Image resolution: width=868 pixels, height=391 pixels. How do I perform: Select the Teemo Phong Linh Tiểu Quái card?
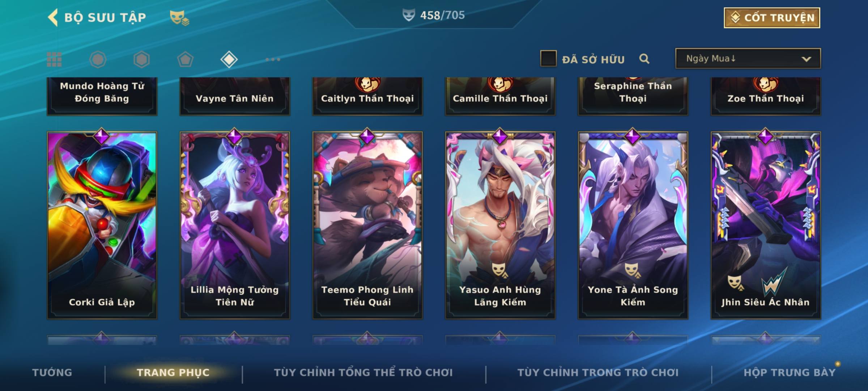coord(367,224)
